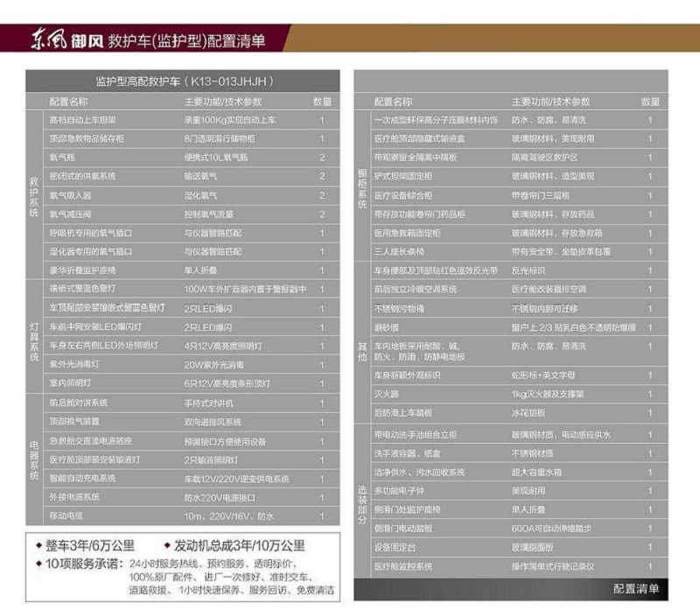
Task: Select the '10项服务承诺' label
Action: [x=84, y=564]
